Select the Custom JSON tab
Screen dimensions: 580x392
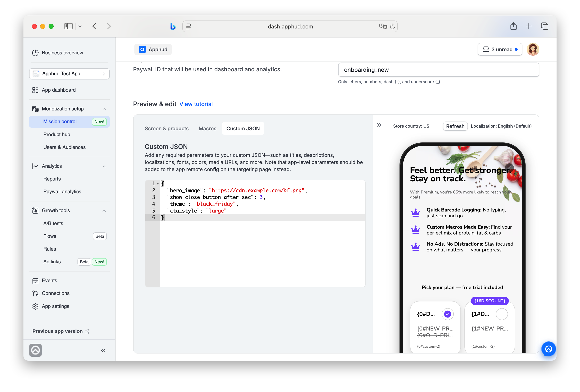(243, 128)
